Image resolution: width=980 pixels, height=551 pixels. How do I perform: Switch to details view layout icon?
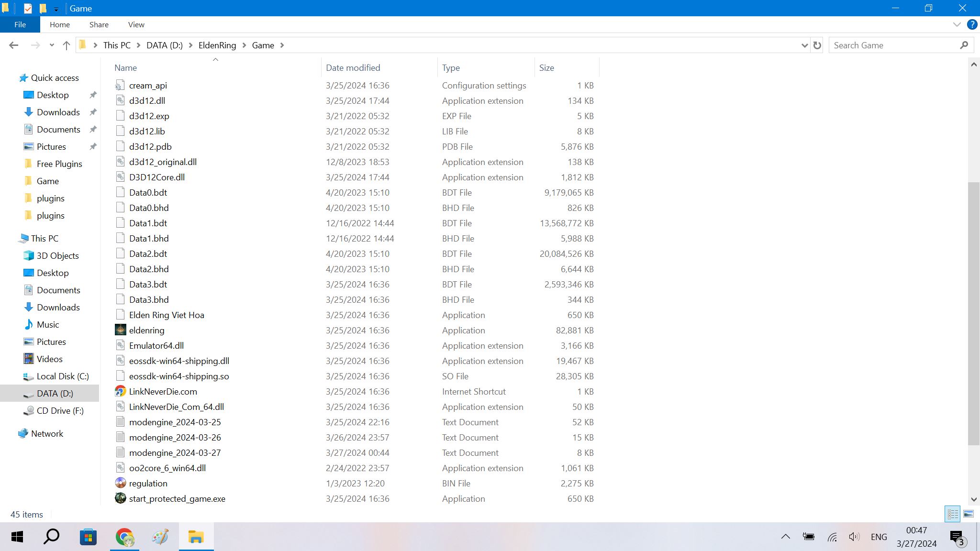pyautogui.click(x=952, y=514)
